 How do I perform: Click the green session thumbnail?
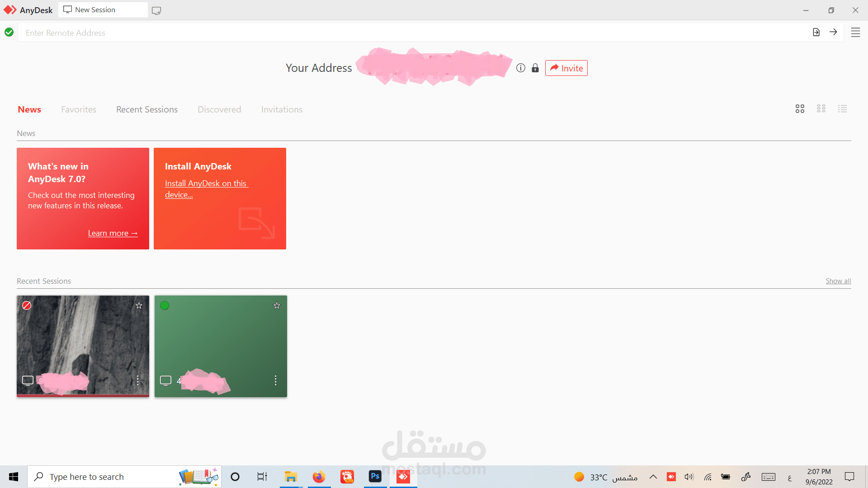point(220,346)
